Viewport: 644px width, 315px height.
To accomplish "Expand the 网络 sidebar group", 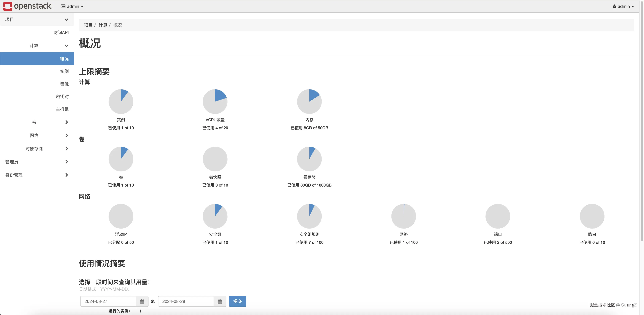I will (66, 135).
